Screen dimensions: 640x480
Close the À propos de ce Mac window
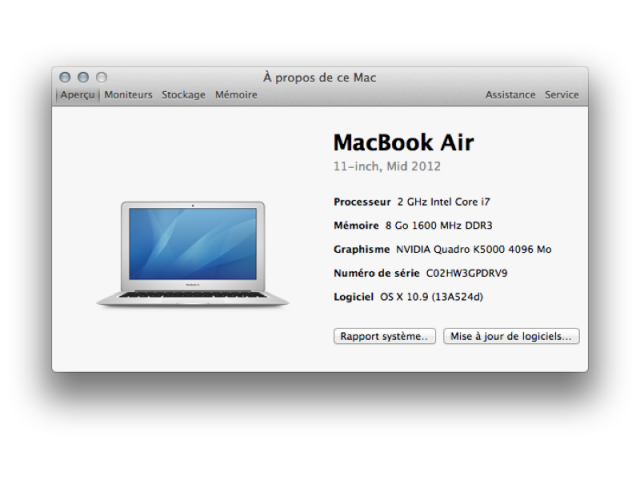pyautogui.click(x=65, y=77)
